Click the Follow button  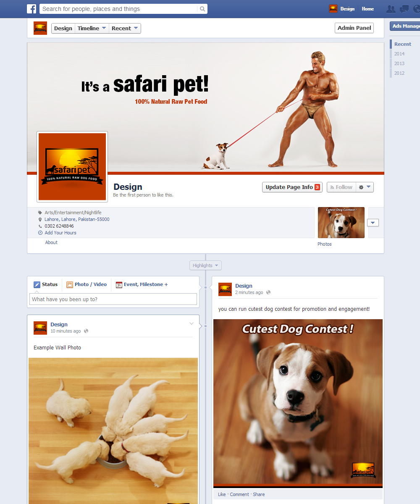tap(341, 187)
